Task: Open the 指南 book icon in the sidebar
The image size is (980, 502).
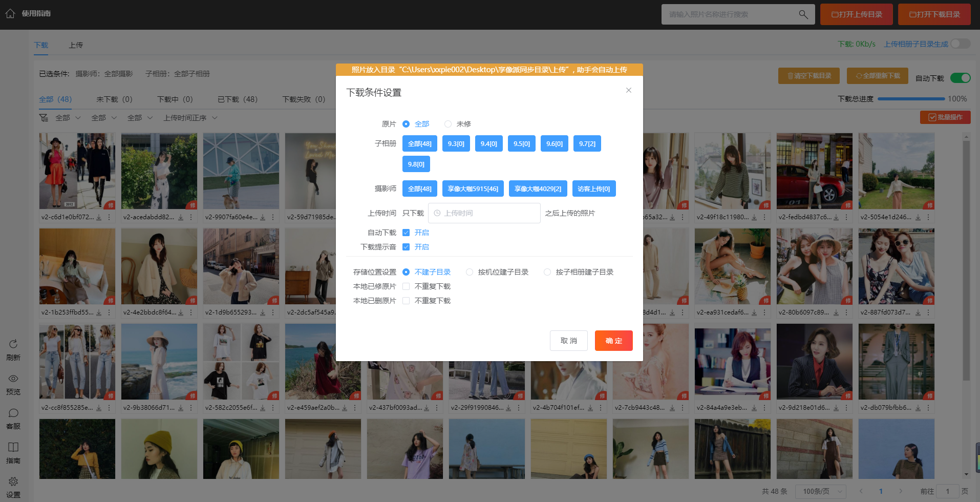Action: [13, 447]
